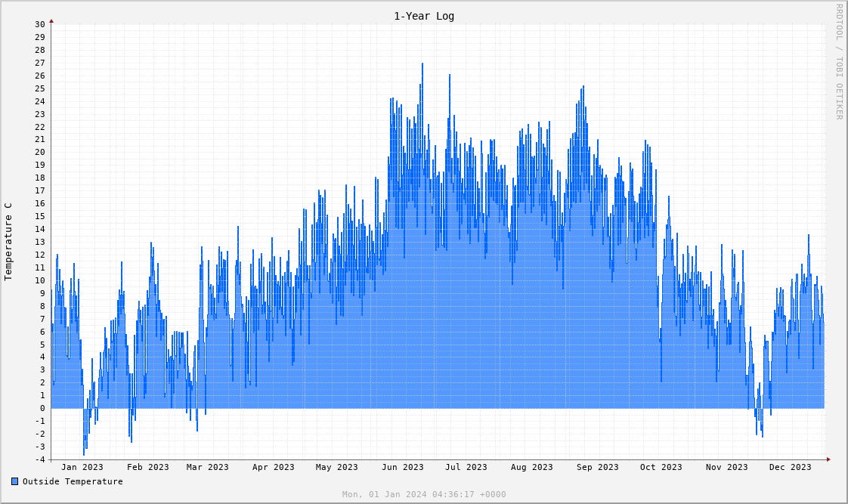The width and height of the screenshot is (848, 504).
Task: Click the 1-Year Log chart title
Action: tap(423, 16)
